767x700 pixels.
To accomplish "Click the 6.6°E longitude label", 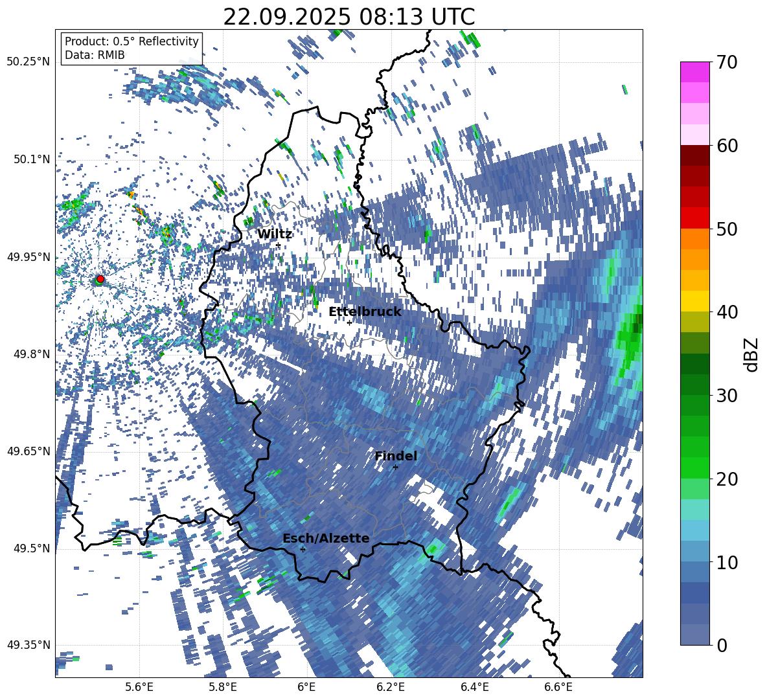I will (x=558, y=687).
